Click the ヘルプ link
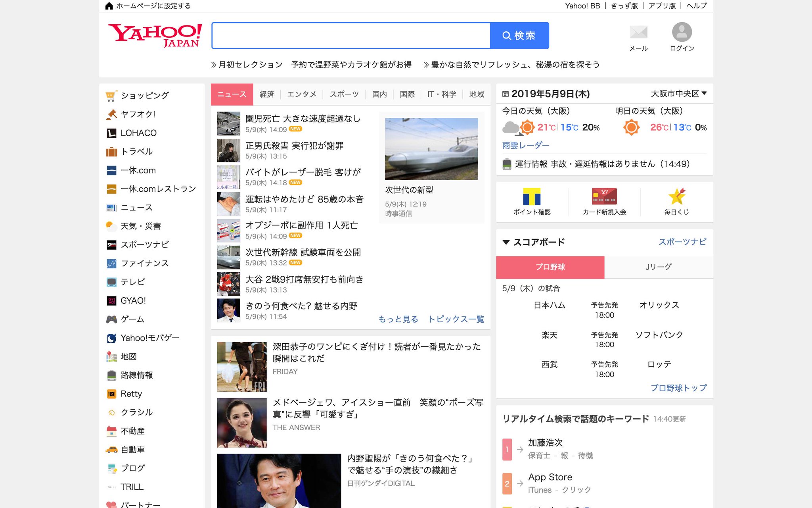 pos(697,6)
